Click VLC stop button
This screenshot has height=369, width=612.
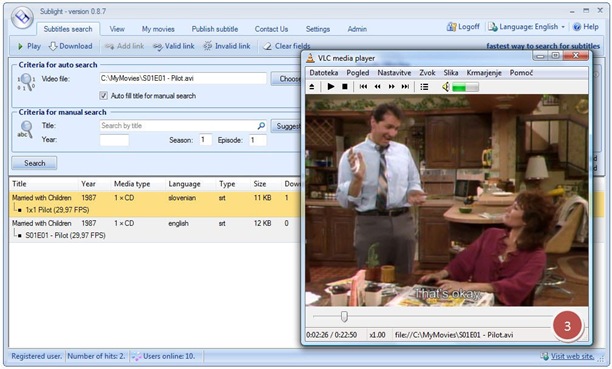345,87
